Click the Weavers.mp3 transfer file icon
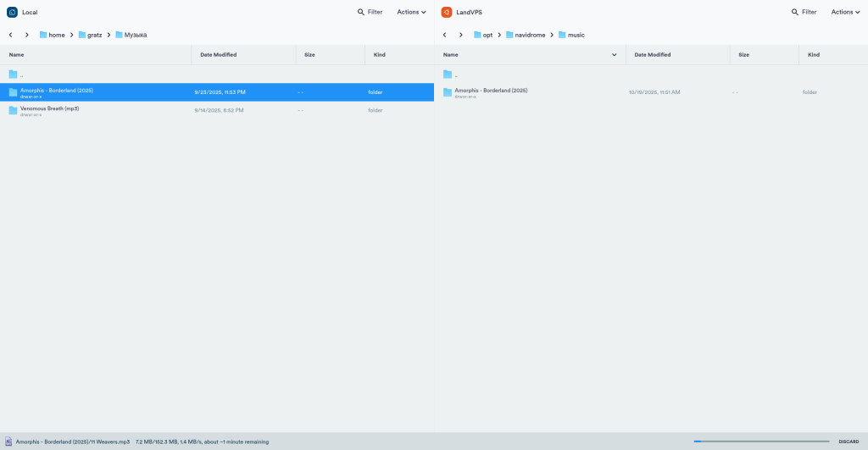This screenshot has height=450, width=868. coord(8,442)
